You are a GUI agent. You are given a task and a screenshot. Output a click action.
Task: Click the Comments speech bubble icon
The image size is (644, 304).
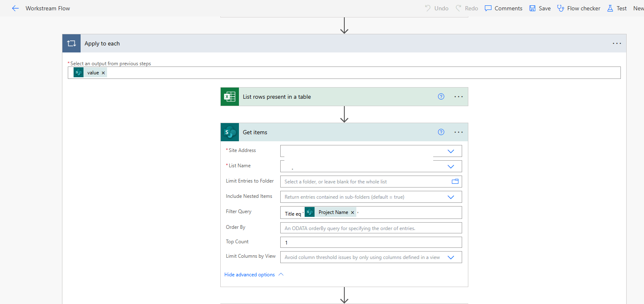488,8
